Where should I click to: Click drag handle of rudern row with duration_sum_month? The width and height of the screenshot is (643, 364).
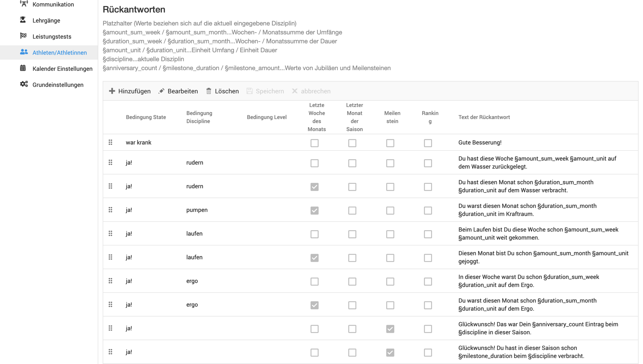(110, 186)
